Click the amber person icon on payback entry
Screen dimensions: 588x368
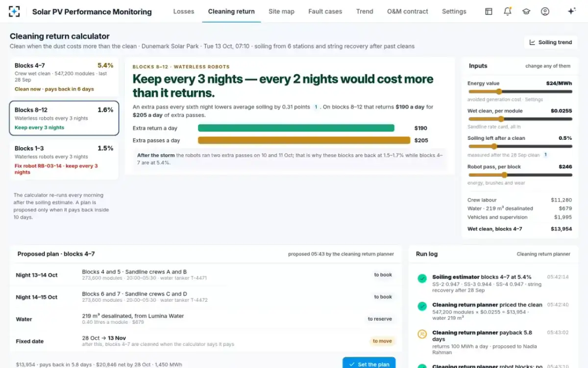pos(422,334)
